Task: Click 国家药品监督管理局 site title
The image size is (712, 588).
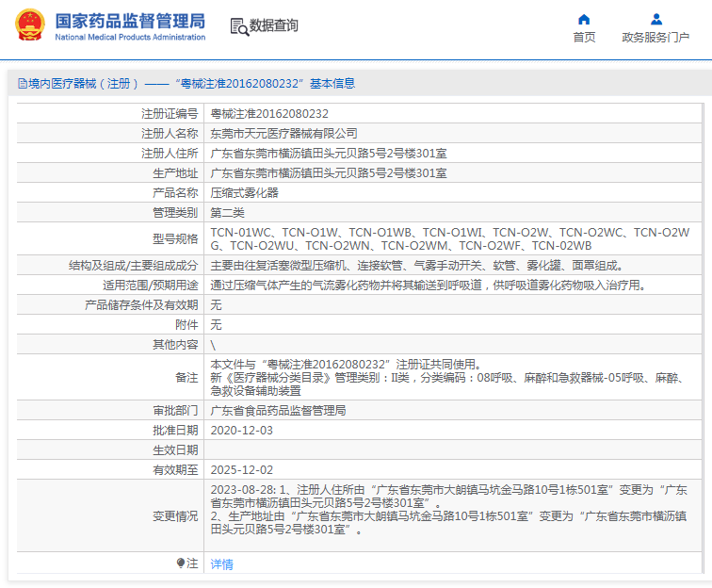Action: (130, 21)
